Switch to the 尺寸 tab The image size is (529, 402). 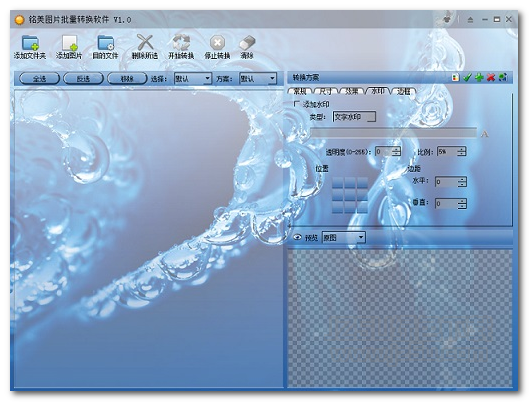click(326, 91)
